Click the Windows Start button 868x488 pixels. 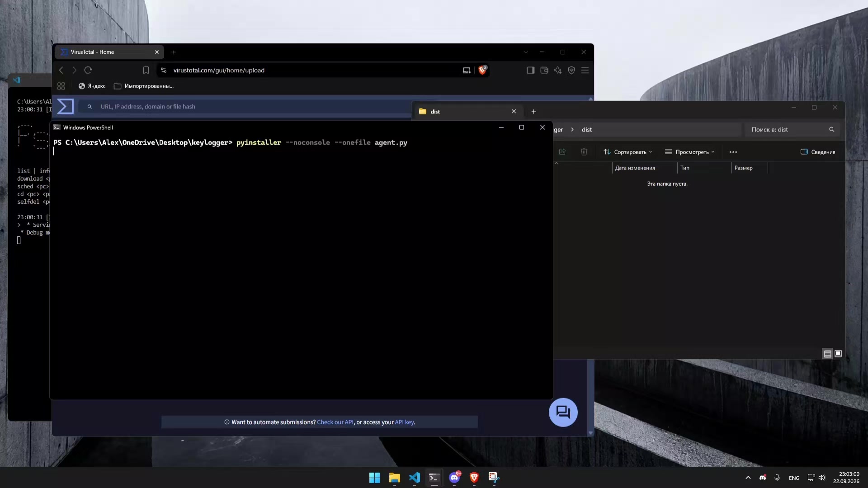374,478
